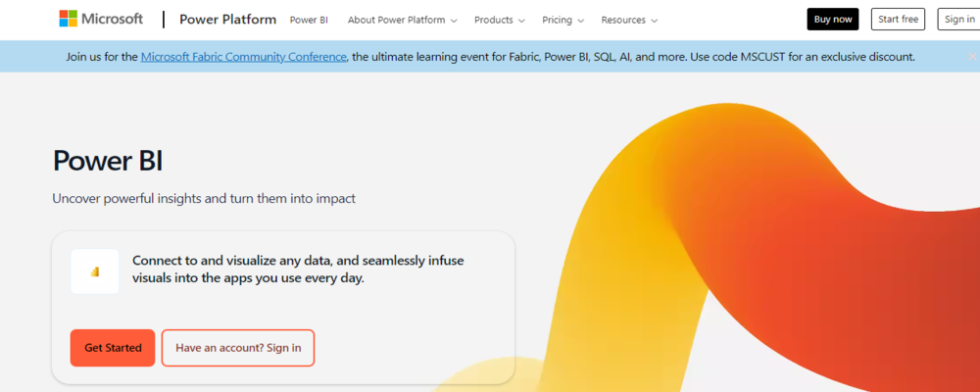980x392 pixels.
Task: Dismiss the conference announcement banner
Action: click(972, 56)
